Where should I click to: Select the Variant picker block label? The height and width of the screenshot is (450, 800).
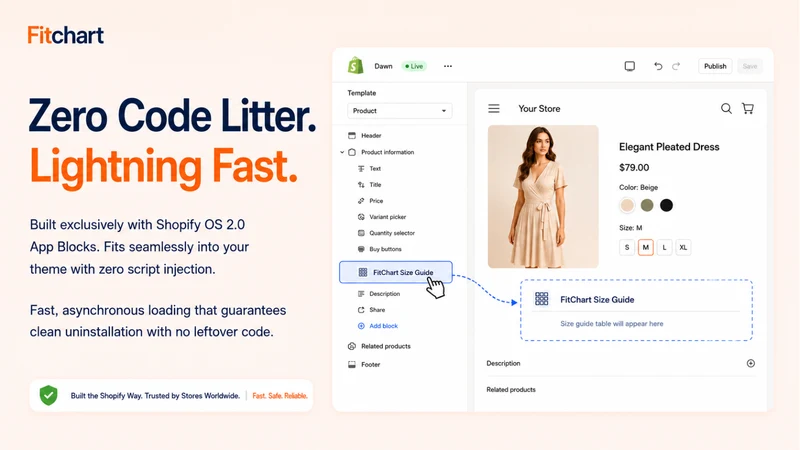click(388, 217)
